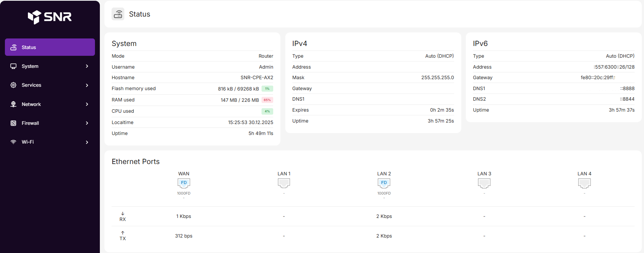Open the Status page in sidebar
Image resolution: width=644 pixels, height=253 pixels.
[50, 47]
